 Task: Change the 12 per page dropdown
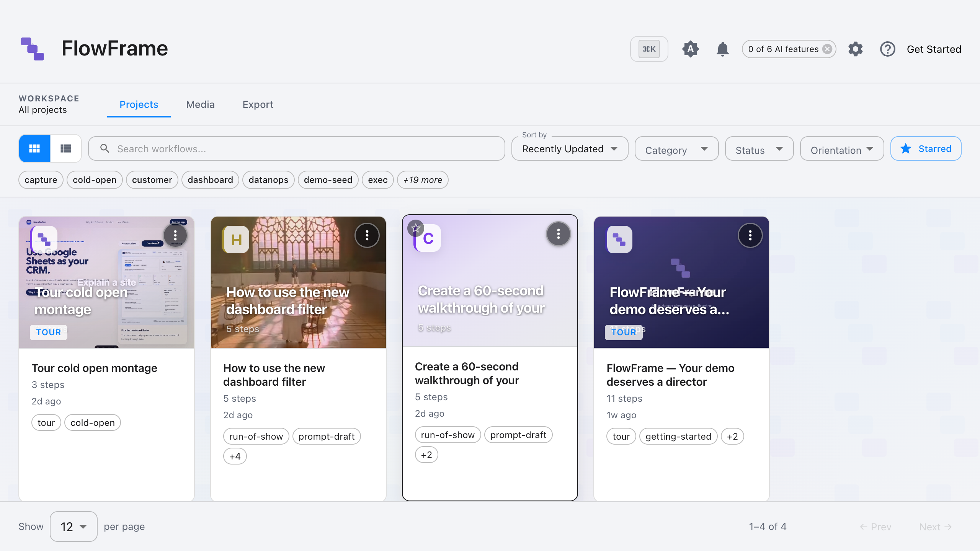point(73,527)
